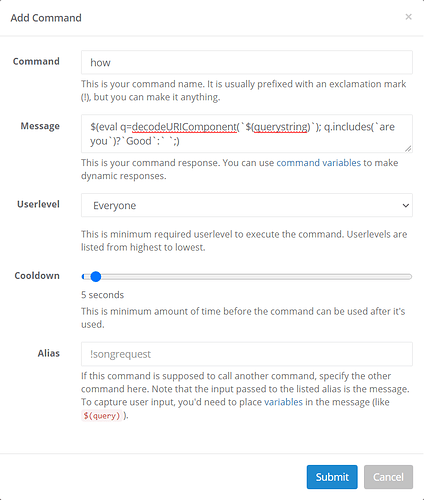Click the Cooldown field label
Image resolution: width=424 pixels, height=500 pixels.
37,276
